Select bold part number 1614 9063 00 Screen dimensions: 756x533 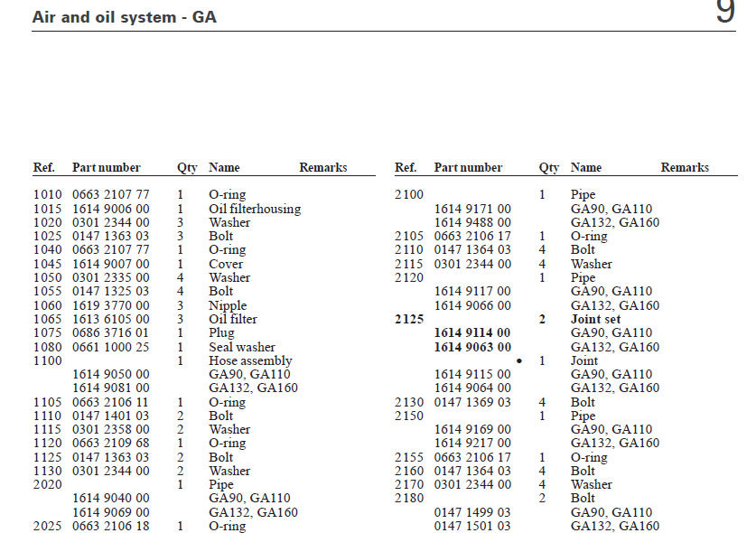[472, 347]
